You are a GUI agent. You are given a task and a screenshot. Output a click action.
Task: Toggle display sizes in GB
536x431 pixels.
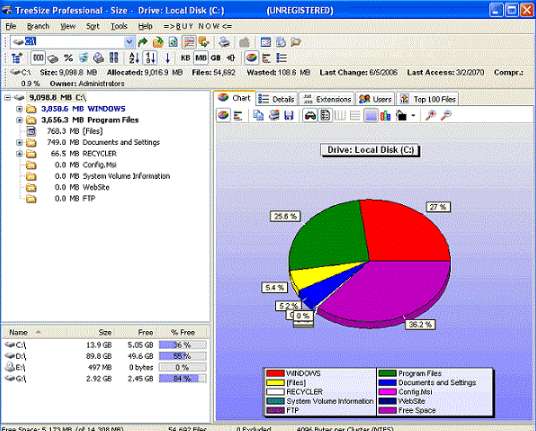coord(216,58)
